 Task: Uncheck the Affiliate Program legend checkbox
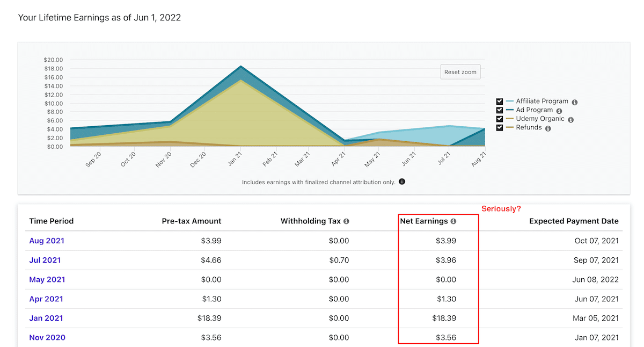[499, 101]
